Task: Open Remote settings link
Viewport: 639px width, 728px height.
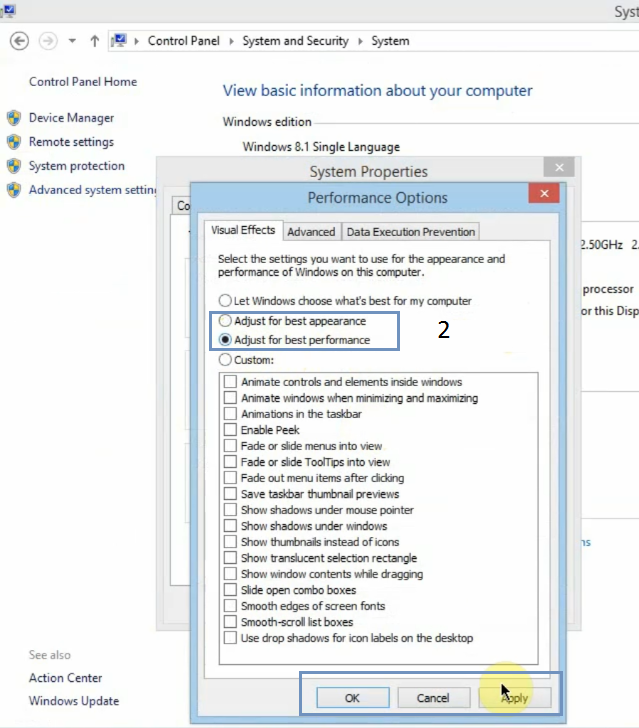Action: 72,142
